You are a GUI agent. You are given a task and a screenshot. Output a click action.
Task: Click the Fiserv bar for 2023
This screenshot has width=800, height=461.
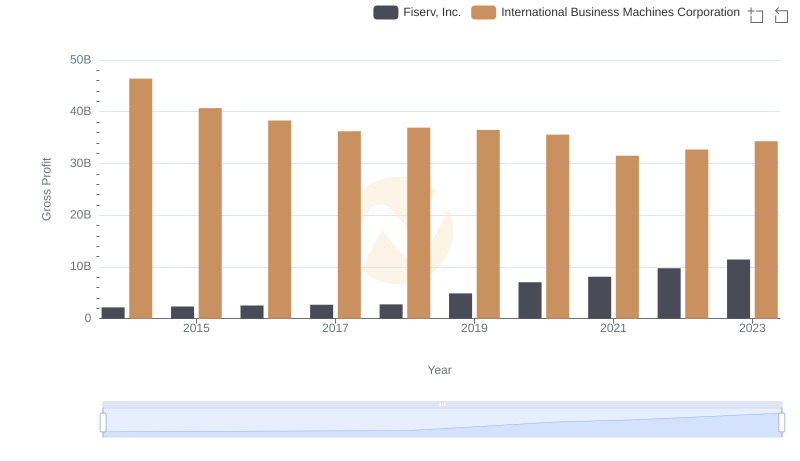[x=739, y=289]
